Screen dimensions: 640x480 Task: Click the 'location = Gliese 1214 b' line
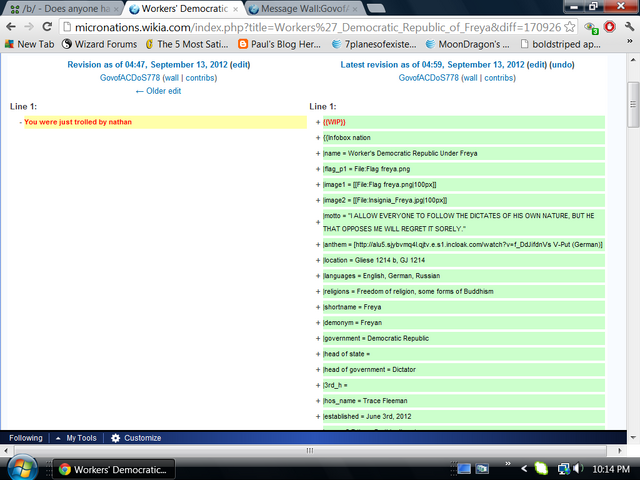[464, 260]
